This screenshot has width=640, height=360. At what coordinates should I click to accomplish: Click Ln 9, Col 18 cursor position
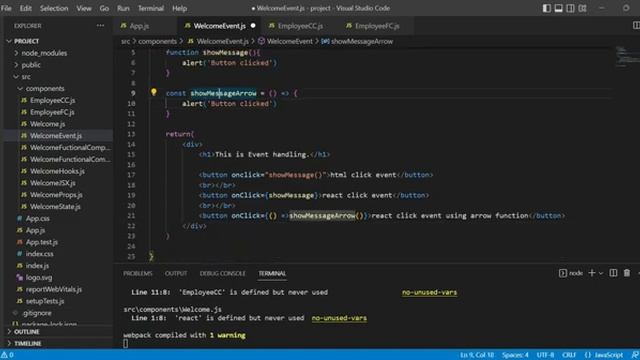477,355
